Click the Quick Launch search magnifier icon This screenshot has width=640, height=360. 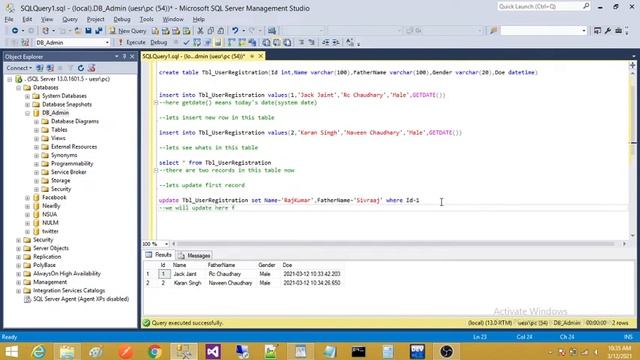[586, 6]
